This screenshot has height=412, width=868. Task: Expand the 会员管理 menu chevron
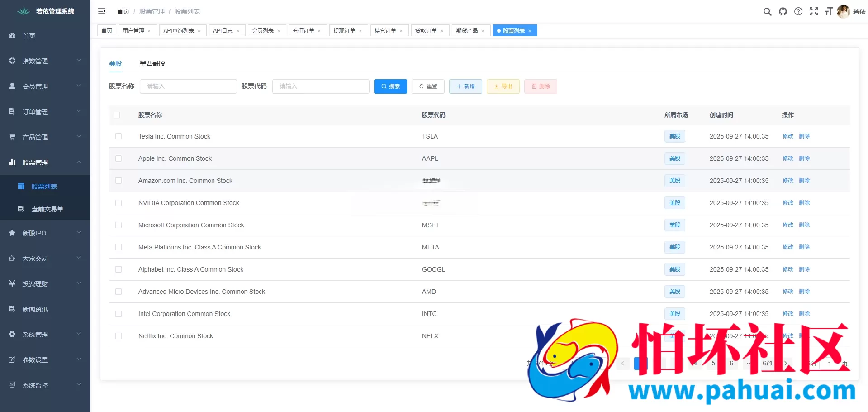pyautogui.click(x=79, y=86)
